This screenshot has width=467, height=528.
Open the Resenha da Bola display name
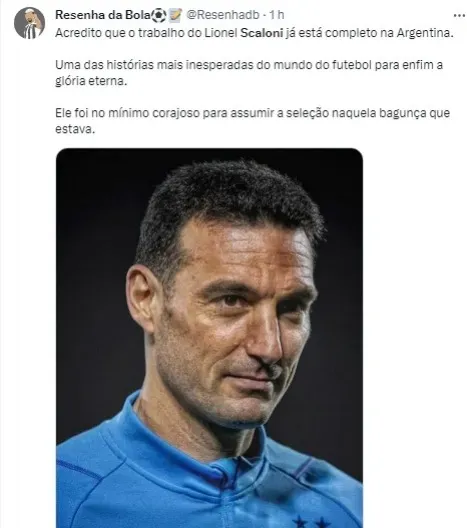click(103, 15)
